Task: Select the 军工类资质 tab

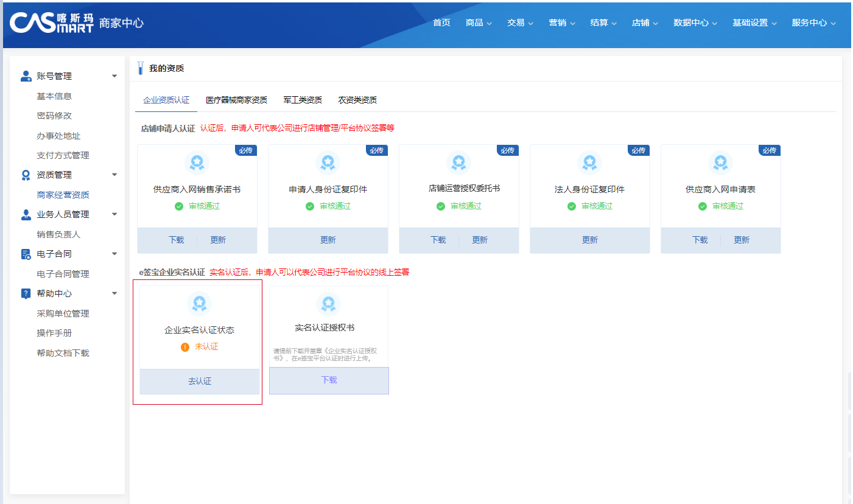Action: pyautogui.click(x=303, y=100)
